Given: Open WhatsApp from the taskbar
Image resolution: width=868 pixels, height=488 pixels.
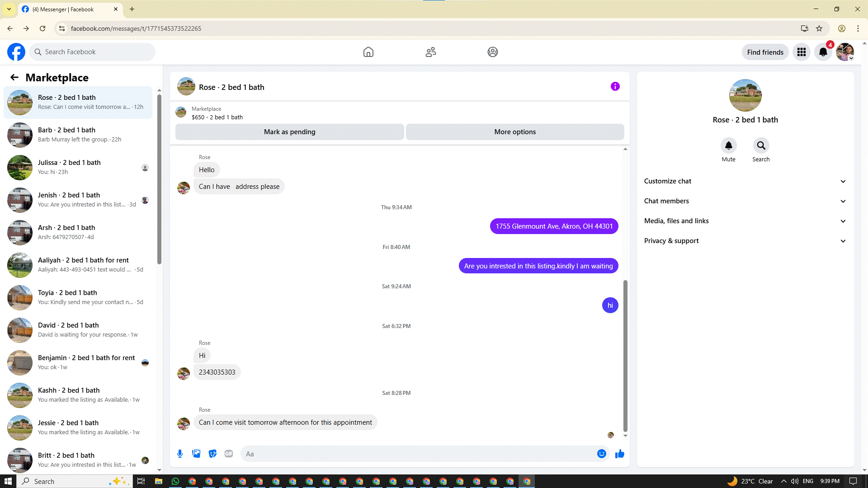Looking at the screenshot, I should [175, 481].
